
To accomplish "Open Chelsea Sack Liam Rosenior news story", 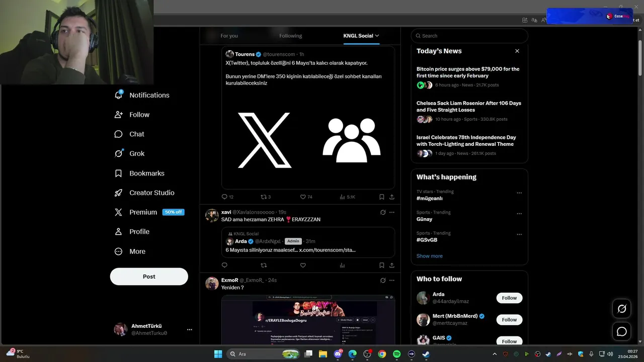I will pyautogui.click(x=469, y=111).
